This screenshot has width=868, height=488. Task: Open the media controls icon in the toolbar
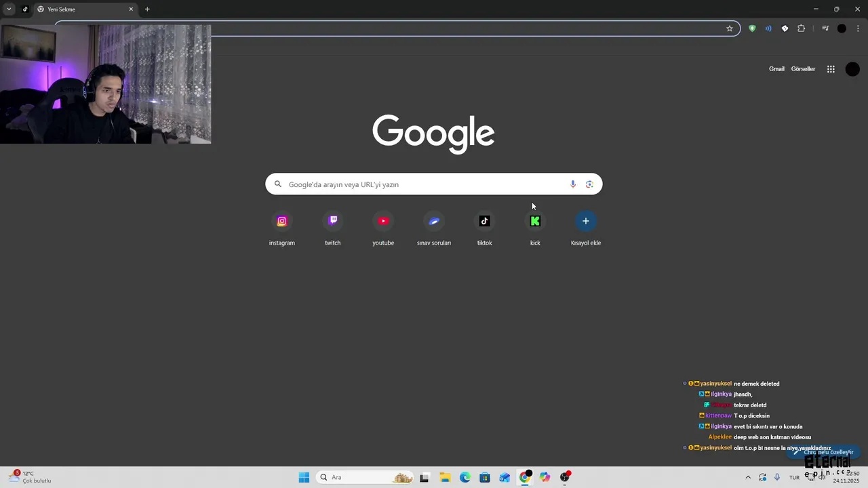[825, 28]
